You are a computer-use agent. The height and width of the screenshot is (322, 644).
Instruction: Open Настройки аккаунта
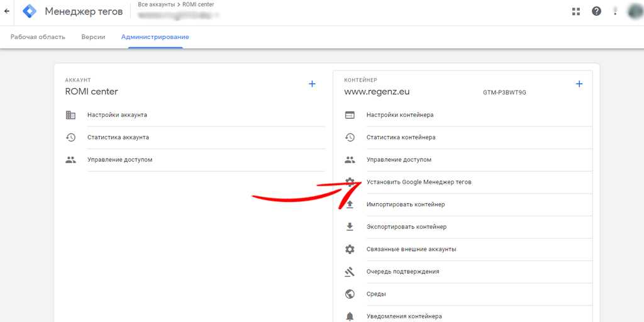pos(117,115)
